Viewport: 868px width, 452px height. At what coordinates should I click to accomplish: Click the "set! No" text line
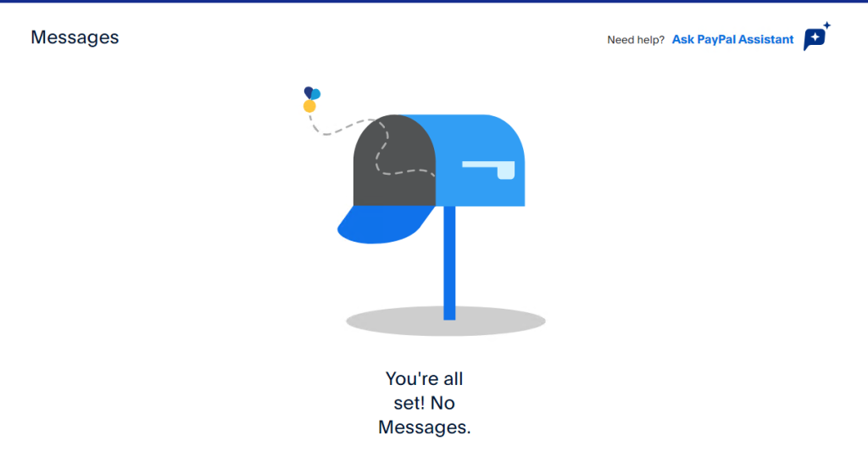pos(424,404)
